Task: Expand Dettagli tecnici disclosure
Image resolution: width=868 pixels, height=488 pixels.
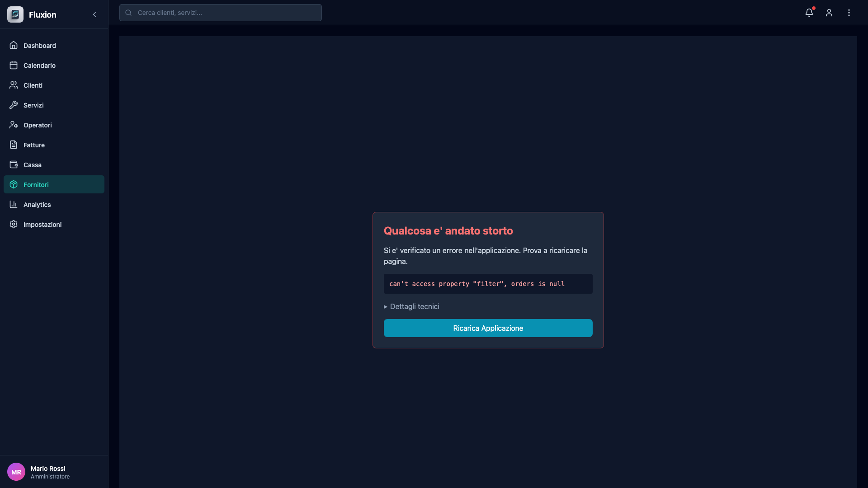Action: point(411,306)
